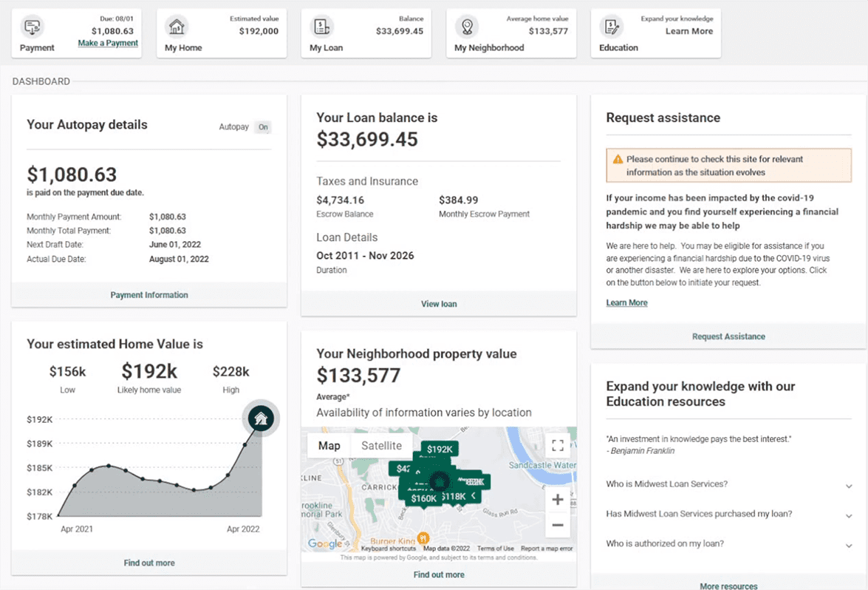Expand "Has Midwest Loan Services purchased my loan?"
Image resolution: width=868 pixels, height=590 pixels.
849,515
